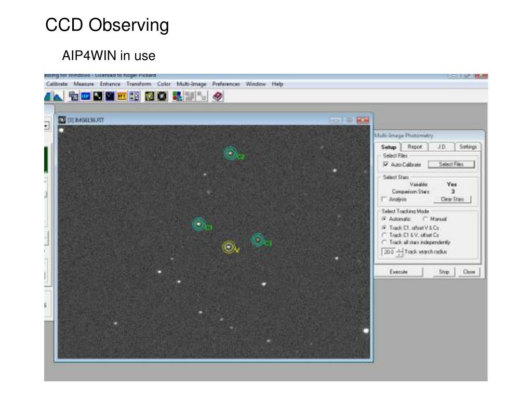The width and height of the screenshot is (532, 399).
Task: Switch to the J.D. tab
Action: tap(442, 147)
